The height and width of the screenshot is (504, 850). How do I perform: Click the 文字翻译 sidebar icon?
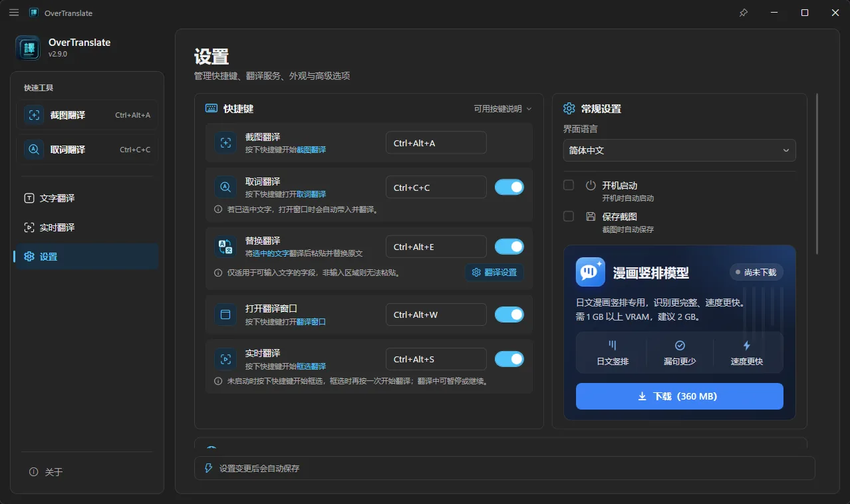(x=29, y=198)
